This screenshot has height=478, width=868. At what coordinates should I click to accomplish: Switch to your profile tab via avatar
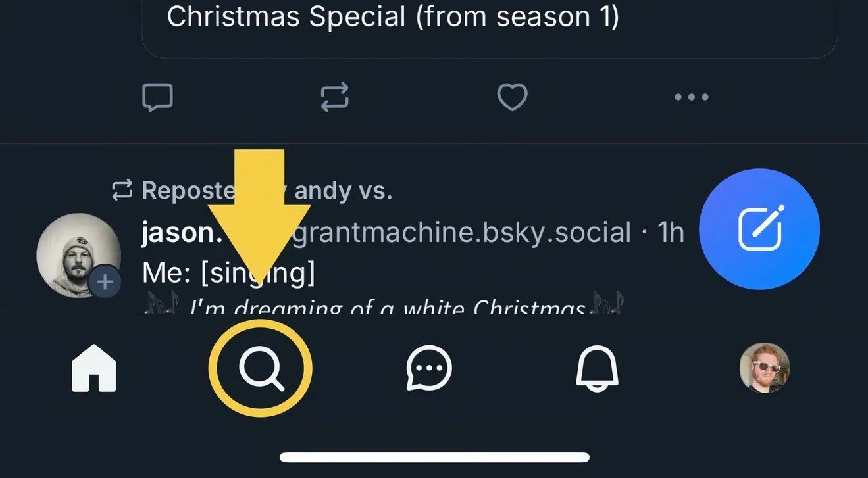pos(763,368)
